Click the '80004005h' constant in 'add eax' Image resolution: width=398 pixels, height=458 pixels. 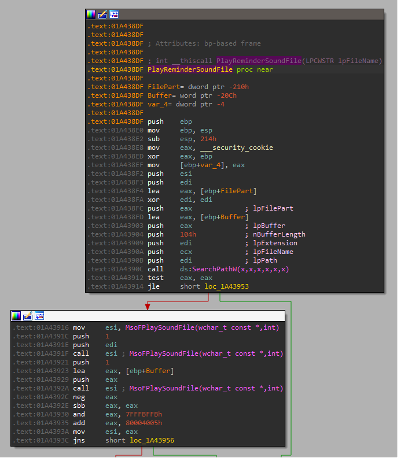click(144, 423)
